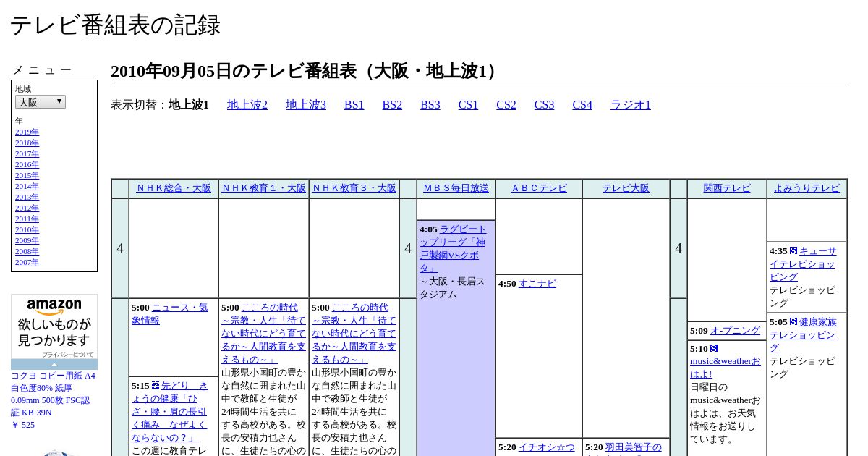Switch view to BS3
The height and width of the screenshot is (456, 868).
(430, 105)
